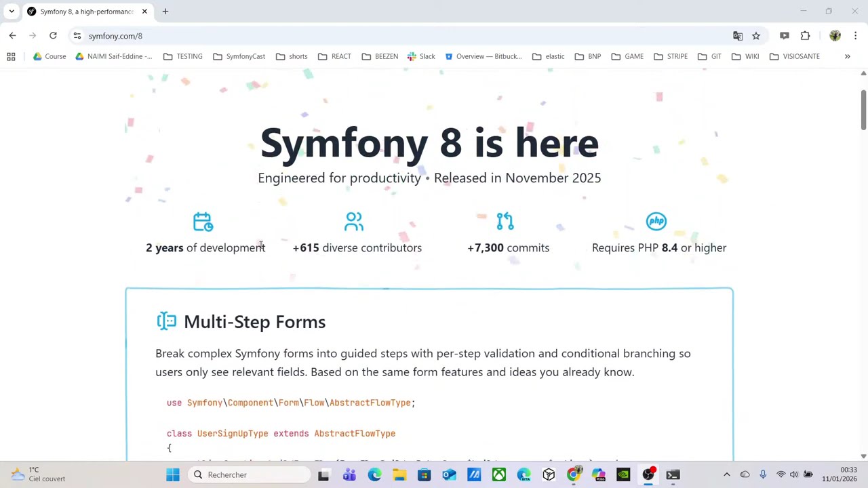Click the Symfony 8 is here headline
The width and height of the screenshot is (868, 488).
[x=429, y=143]
